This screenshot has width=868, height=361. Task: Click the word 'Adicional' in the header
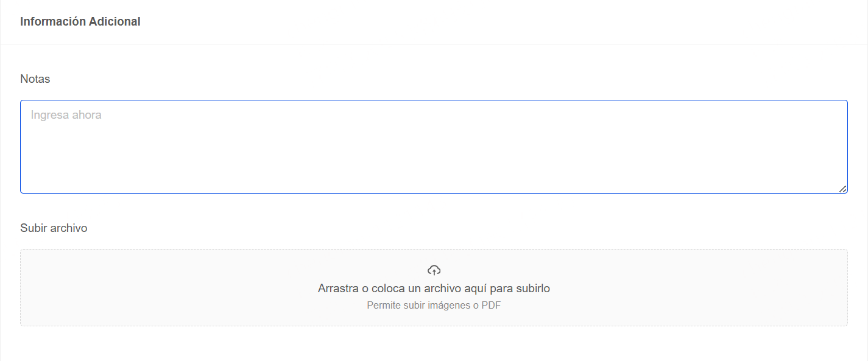click(x=115, y=21)
